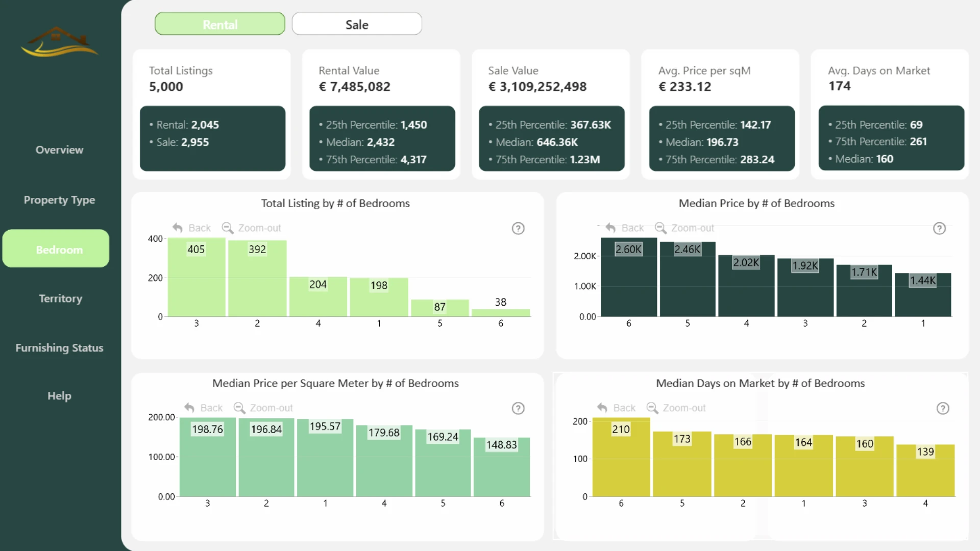980x551 pixels.
Task: Select the active Bedroom navigation button
Action: point(56,248)
